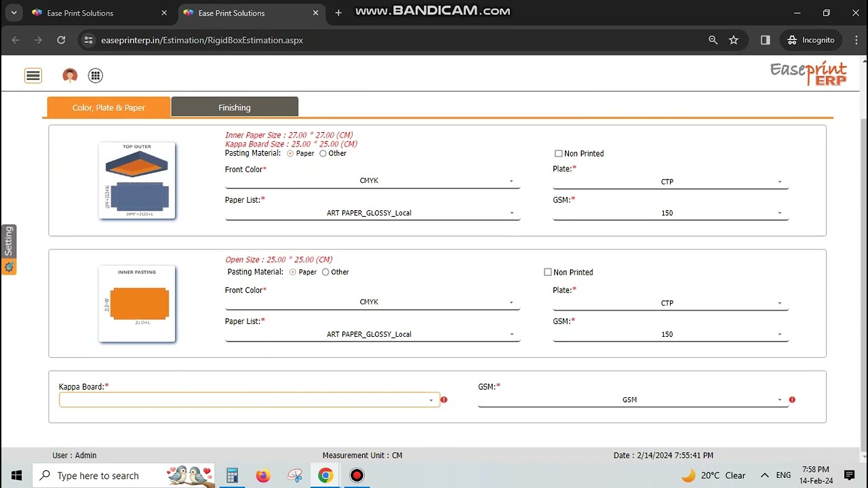
Task: Open Kappa Board dropdown
Action: (249, 400)
